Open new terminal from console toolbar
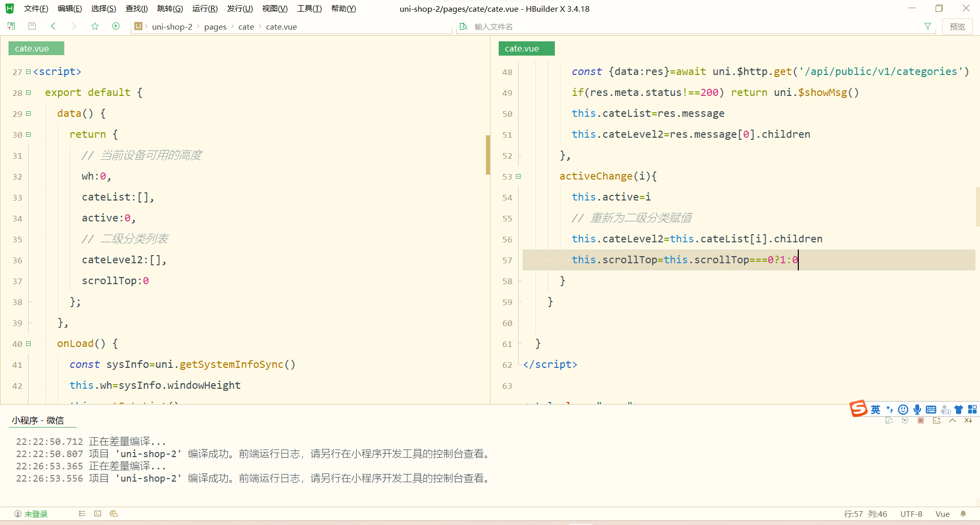 (937, 421)
